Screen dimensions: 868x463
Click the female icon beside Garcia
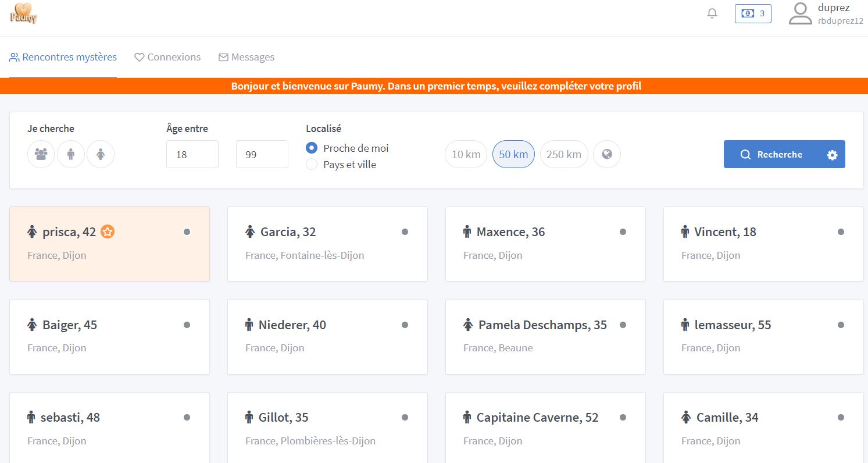tap(250, 231)
